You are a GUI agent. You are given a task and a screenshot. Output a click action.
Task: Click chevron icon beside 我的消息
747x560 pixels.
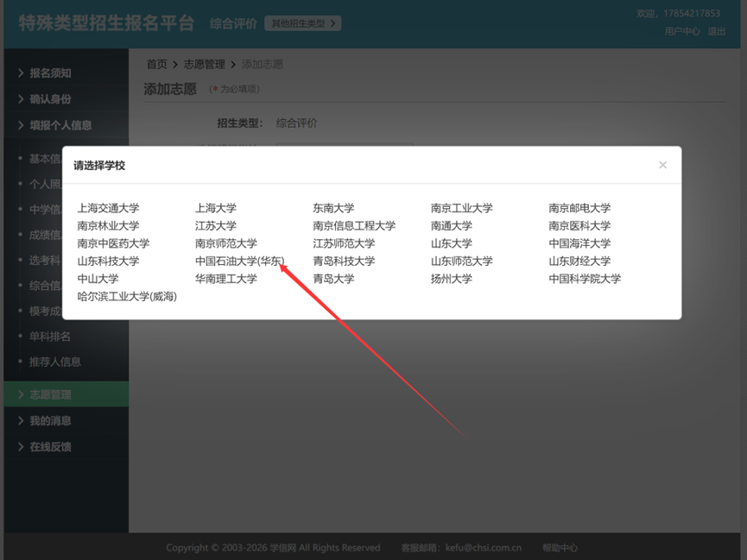(x=21, y=420)
